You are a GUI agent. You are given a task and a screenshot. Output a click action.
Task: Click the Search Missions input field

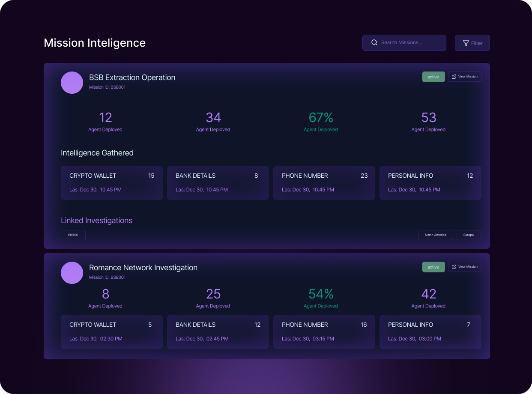(x=404, y=43)
